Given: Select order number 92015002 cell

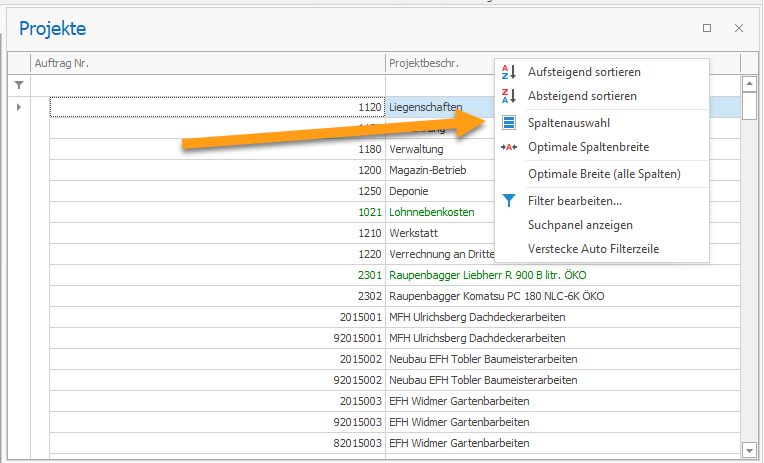Looking at the screenshot, I should pos(217,380).
